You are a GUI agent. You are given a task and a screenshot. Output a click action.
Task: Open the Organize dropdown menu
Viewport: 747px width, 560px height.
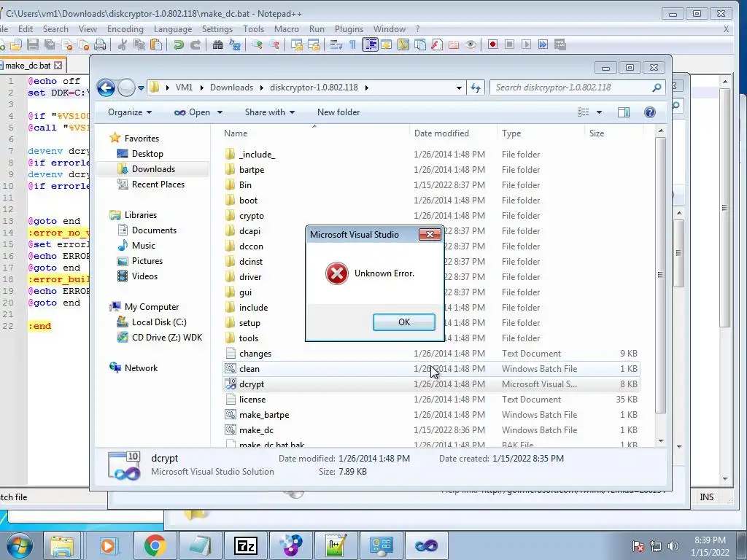click(130, 112)
